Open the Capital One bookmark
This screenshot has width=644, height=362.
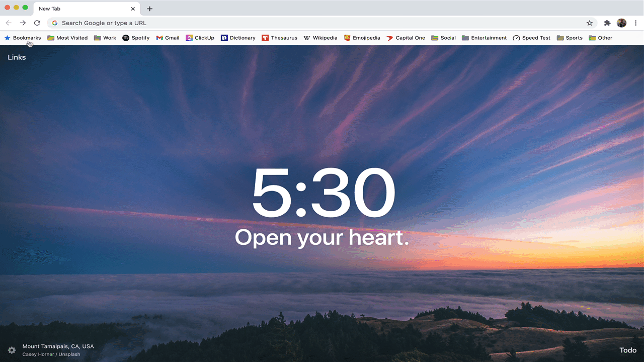click(406, 38)
